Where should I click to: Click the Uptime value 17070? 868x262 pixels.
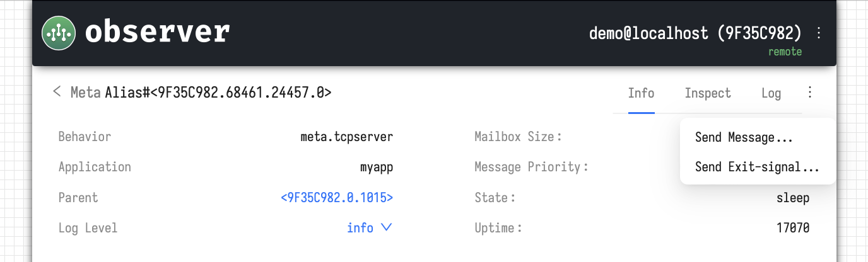pos(793,228)
